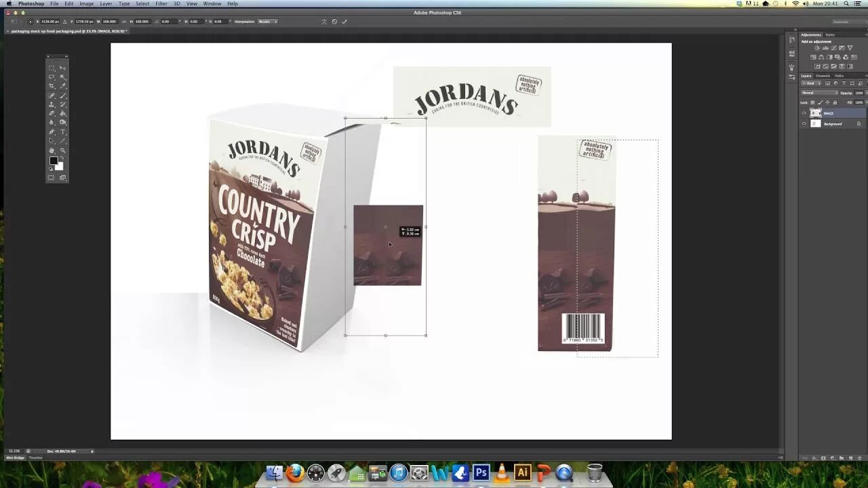Viewport: 868px width, 488px height.
Task: Toggle lock transparent pixels
Action: (x=812, y=102)
